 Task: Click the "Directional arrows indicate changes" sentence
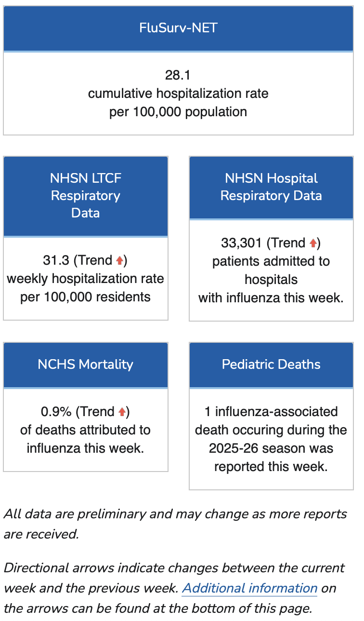(174, 568)
